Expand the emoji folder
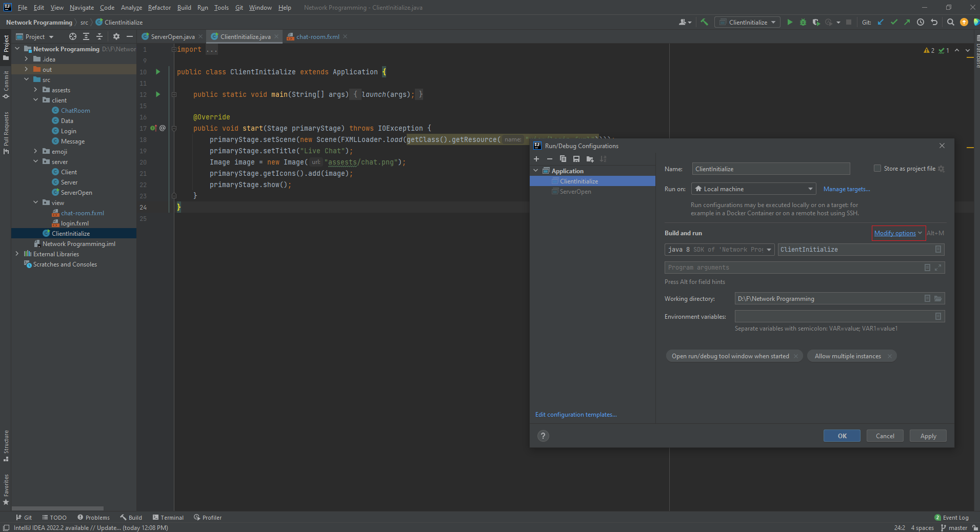Screen dimensions: 980x532 (x=35, y=151)
